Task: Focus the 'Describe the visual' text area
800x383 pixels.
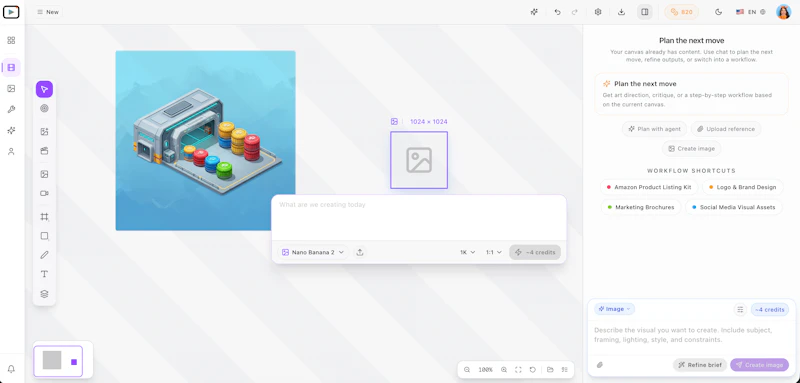Action: (x=691, y=336)
